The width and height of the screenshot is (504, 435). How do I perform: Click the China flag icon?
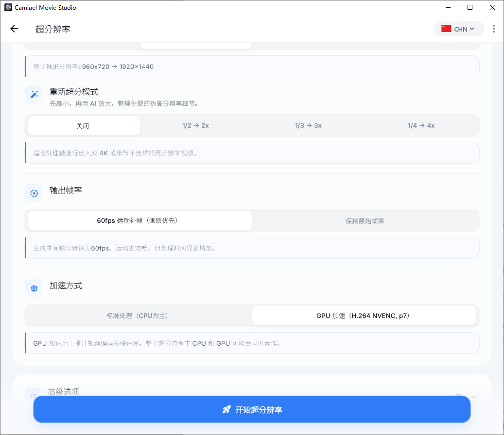coord(446,29)
